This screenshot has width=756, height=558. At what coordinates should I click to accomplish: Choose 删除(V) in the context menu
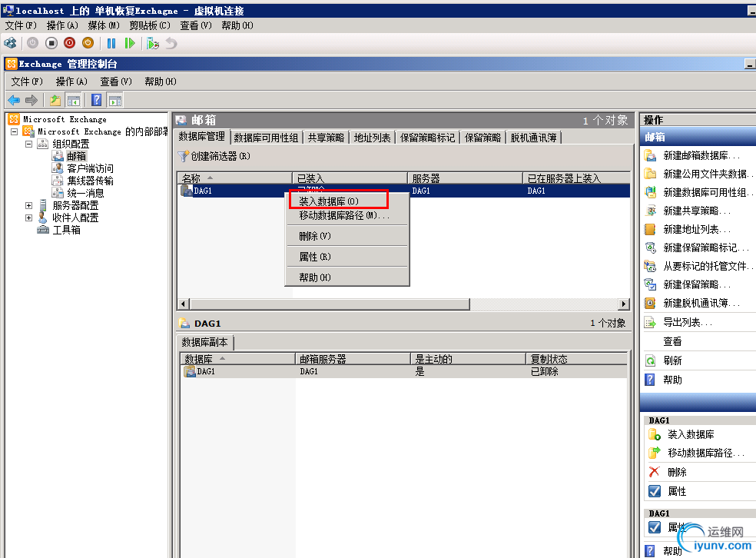coord(347,236)
